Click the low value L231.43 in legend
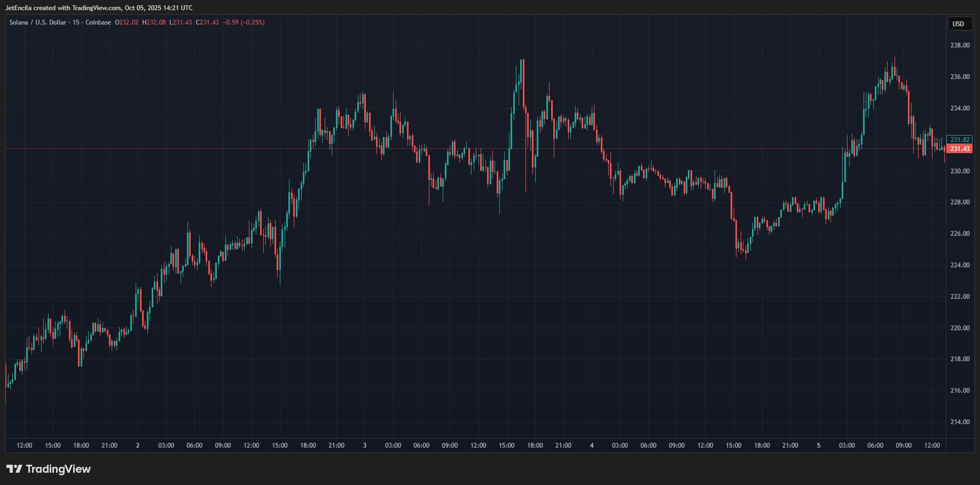This screenshot has width=980, height=485. pos(181,22)
